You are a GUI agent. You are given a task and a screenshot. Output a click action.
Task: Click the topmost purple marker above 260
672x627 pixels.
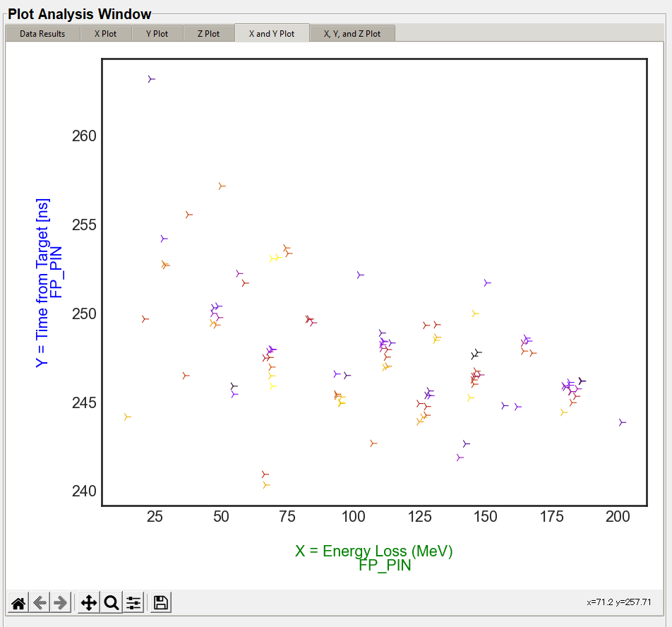pos(150,79)
